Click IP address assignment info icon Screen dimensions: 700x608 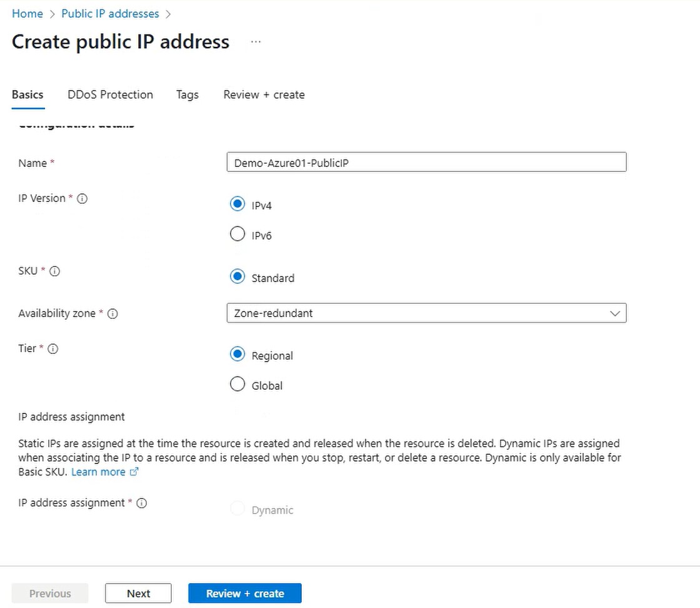pyautogui.click(x=142, y=503)
